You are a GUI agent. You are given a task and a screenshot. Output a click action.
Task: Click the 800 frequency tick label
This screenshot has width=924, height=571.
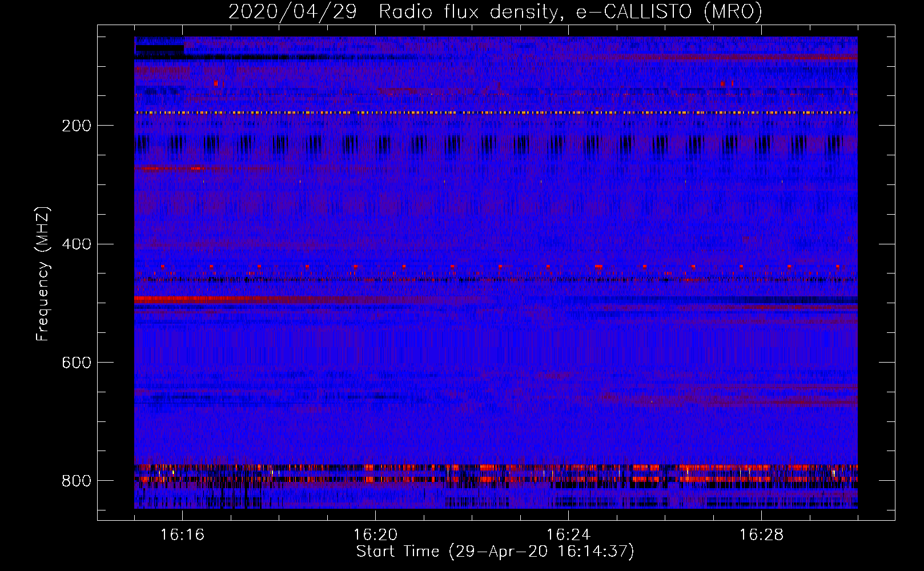tap(77, 481)
